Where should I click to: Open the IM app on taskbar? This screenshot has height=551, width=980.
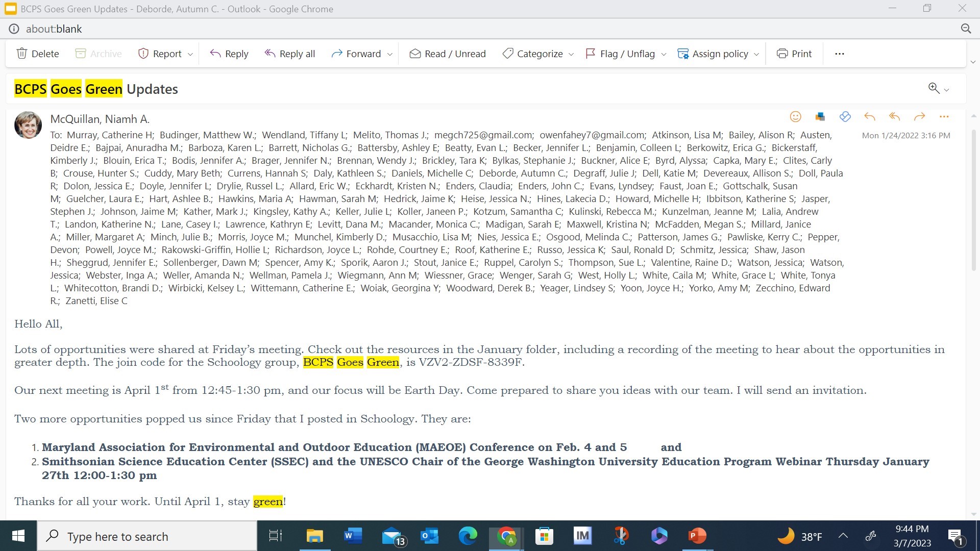[x=582, y=536]
